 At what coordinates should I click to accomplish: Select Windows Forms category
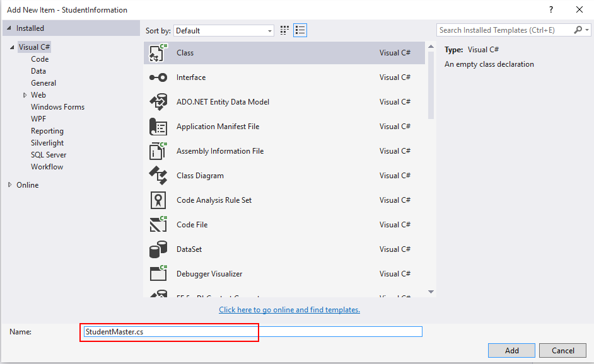(x=57, y=107)
